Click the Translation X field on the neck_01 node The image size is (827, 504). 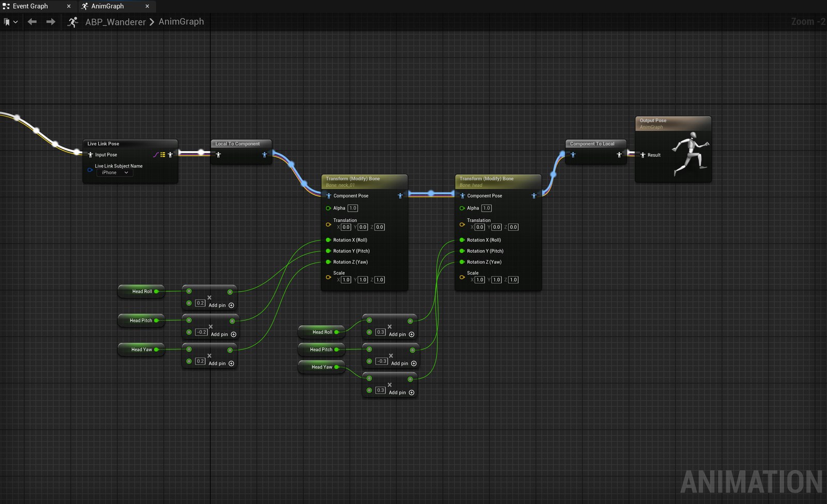[346, 227]
